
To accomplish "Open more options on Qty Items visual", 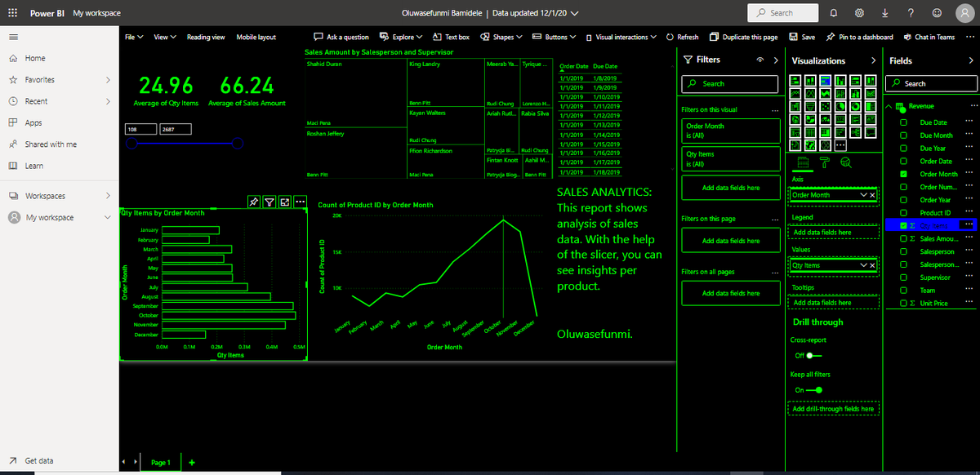I will (300, 202).
